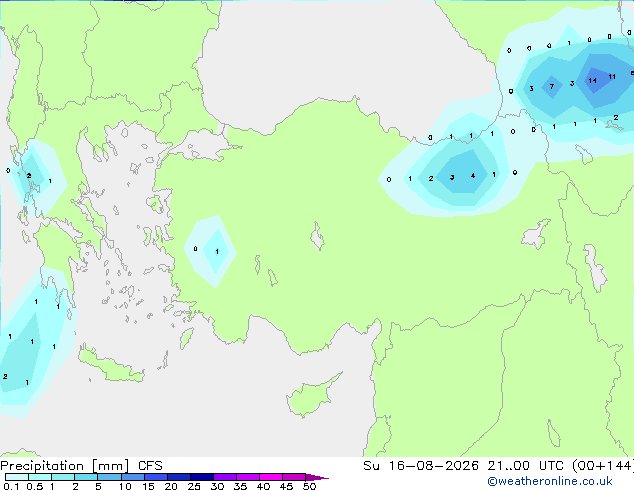Click the 25–30 mm navy legend swatch
The image size is (634, 490).
[202, 477]
